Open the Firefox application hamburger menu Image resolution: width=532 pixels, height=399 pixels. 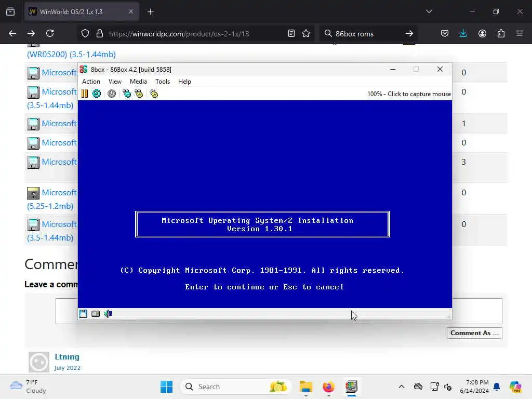520,33
